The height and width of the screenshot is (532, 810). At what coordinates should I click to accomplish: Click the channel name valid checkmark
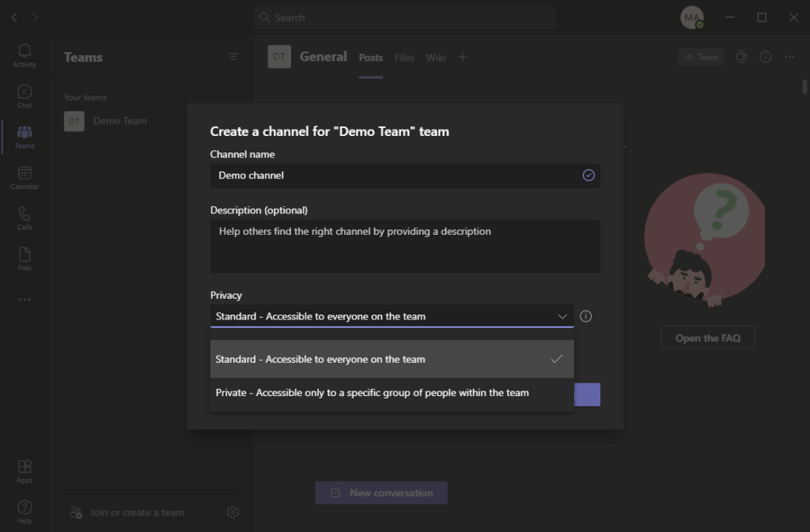589,175
